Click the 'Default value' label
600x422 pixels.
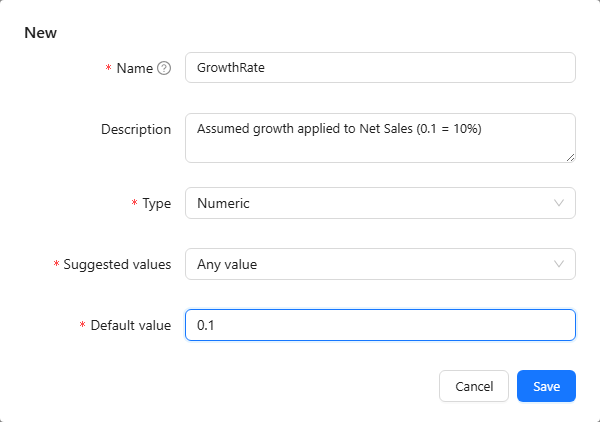click(x=130, y=325)
